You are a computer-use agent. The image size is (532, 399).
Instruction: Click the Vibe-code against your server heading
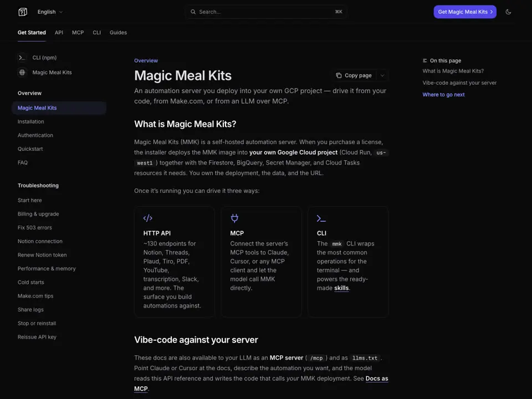tap(196, 340)
